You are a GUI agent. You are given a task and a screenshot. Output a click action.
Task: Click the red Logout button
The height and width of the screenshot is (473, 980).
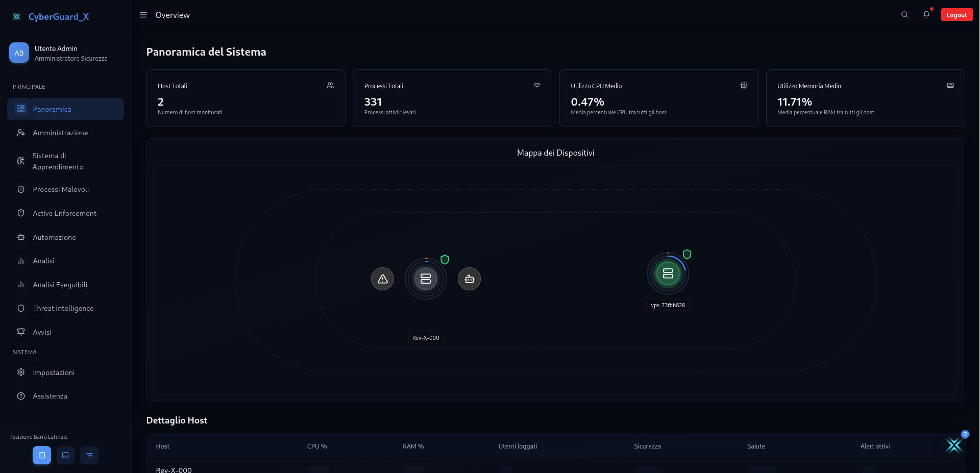click(x=956, y=15)
